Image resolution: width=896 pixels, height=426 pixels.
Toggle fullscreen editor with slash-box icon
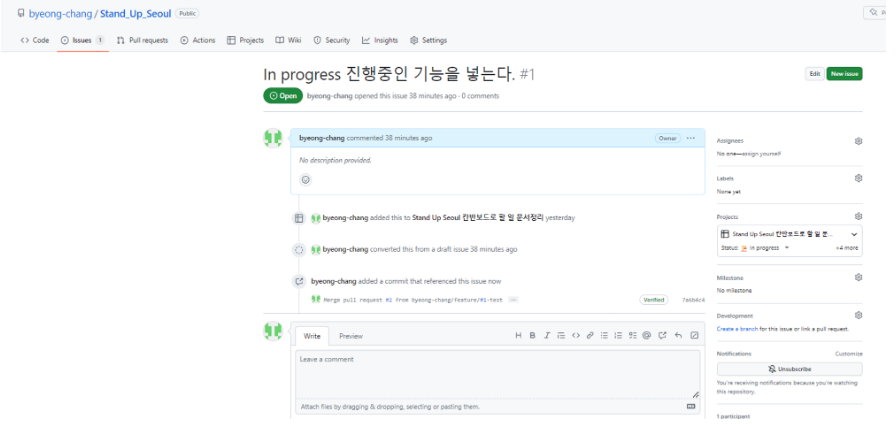coord(694,336)
